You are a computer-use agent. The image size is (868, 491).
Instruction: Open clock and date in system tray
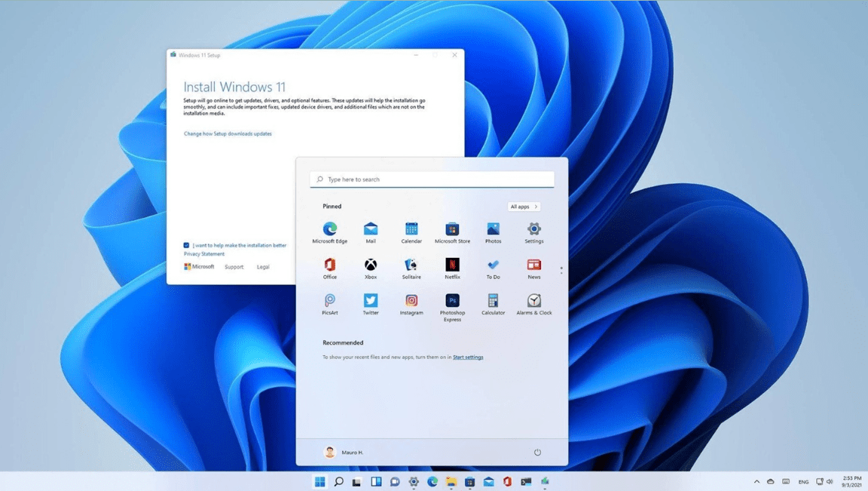852,482
